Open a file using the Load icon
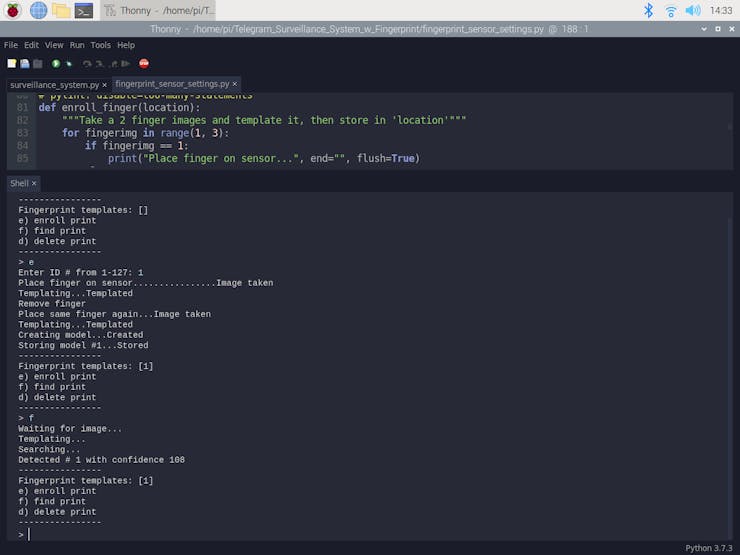The image size is (740, 555). pos(25,63)
